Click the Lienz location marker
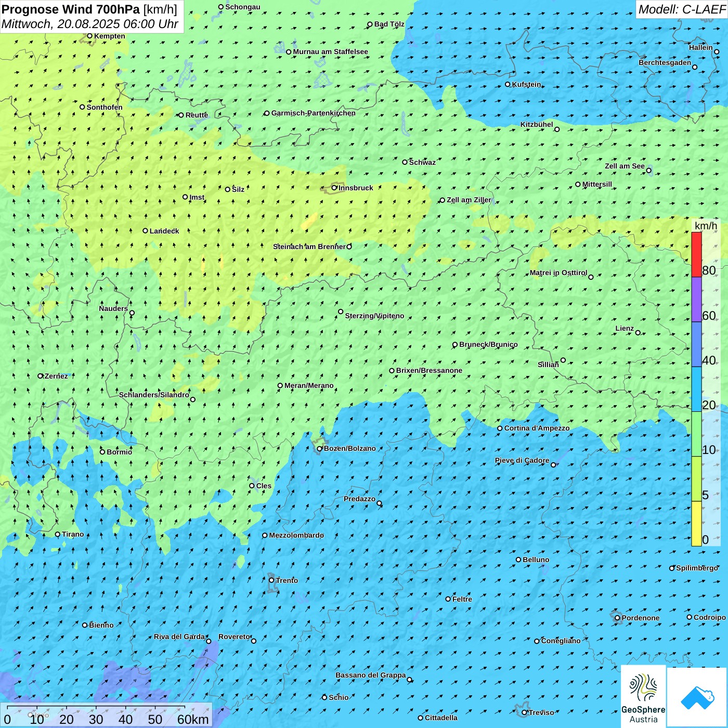728x728 pixels. point(638,333)
